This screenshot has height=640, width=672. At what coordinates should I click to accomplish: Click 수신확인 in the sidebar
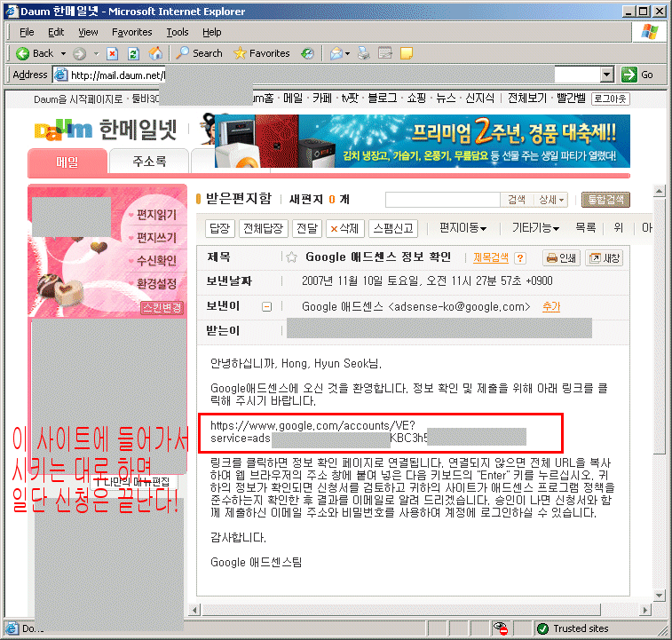pyautogui.click(x=156, y=260)
